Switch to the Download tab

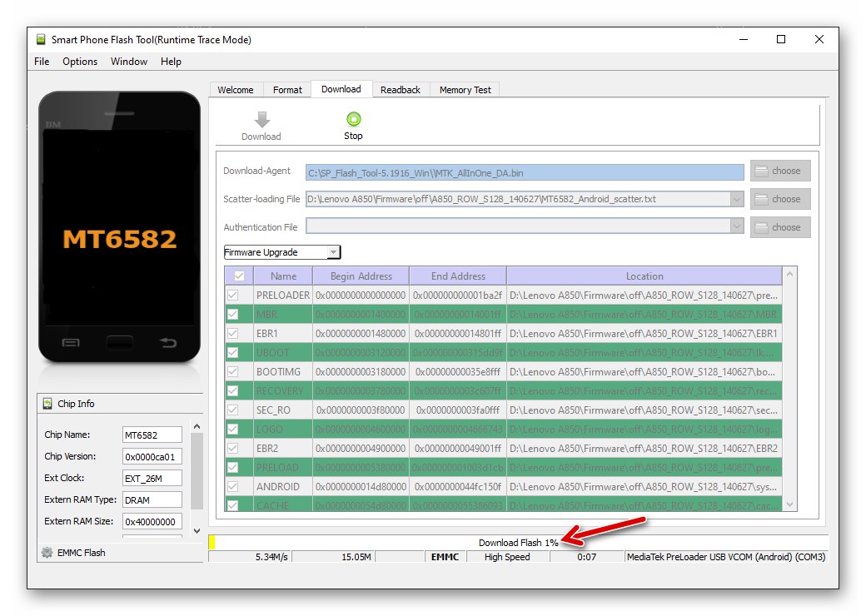coord(341,89)
